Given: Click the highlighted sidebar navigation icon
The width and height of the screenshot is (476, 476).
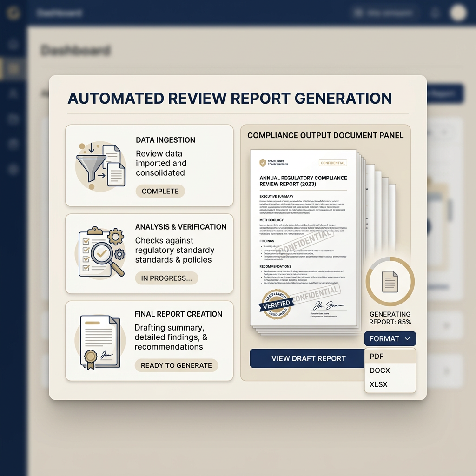Looking at the screenshot, I should [13, 69].
